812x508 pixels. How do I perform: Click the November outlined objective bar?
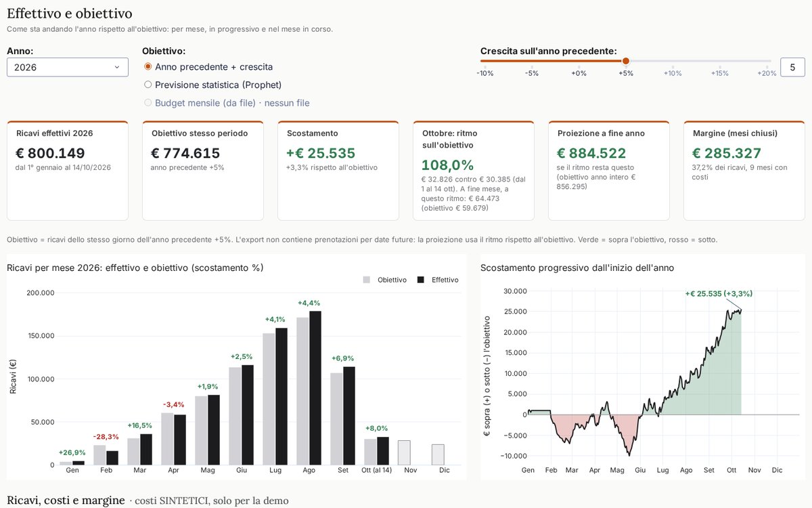[404, 453]
